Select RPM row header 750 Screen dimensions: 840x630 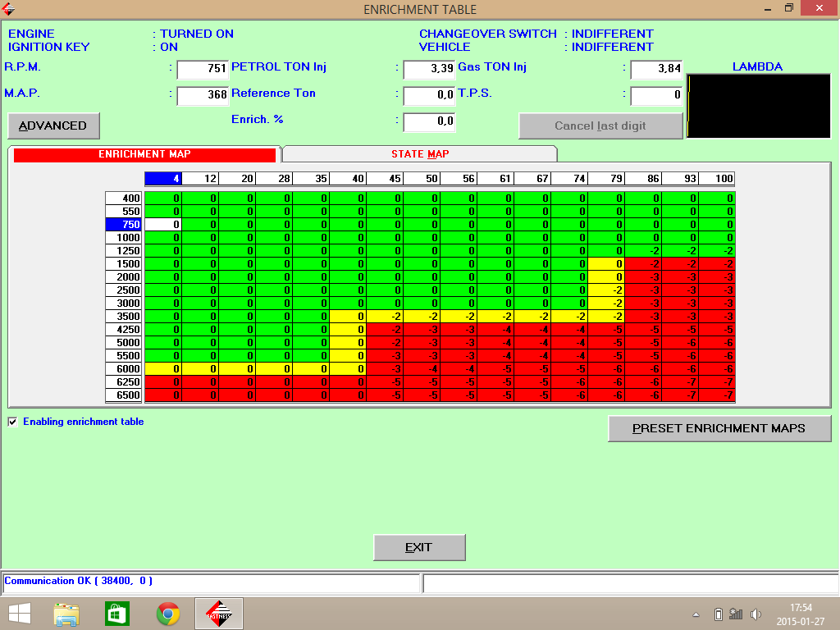tap(124, 225)
